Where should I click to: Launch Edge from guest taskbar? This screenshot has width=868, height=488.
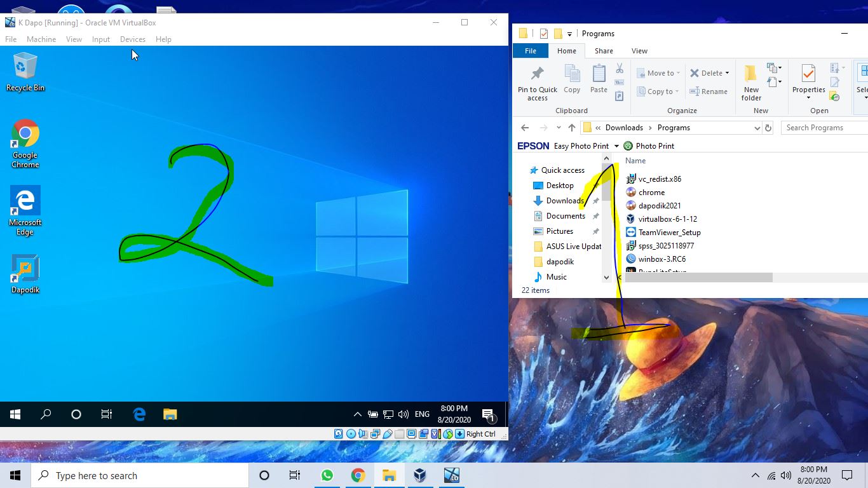pos(139,414)
